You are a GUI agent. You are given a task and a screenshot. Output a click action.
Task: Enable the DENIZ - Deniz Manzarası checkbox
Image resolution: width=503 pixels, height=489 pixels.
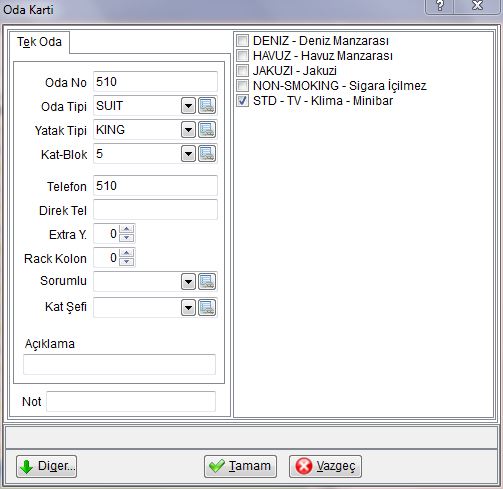tap(242, 41)
